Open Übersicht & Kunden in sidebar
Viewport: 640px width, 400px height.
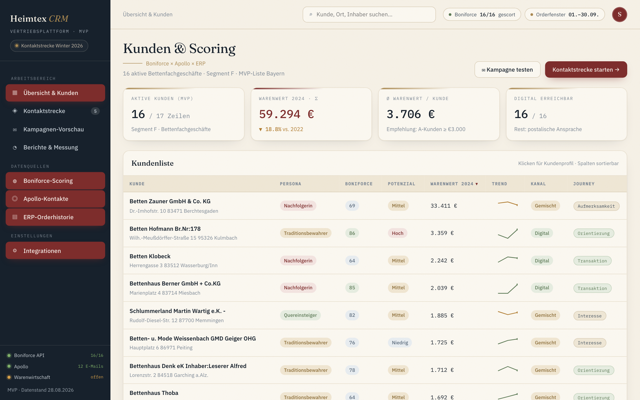[55, 93]
